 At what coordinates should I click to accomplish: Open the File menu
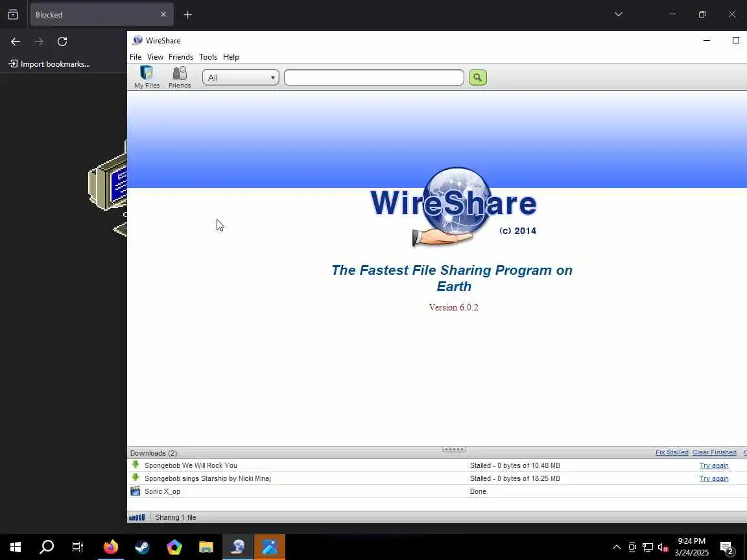pos(136,56)
